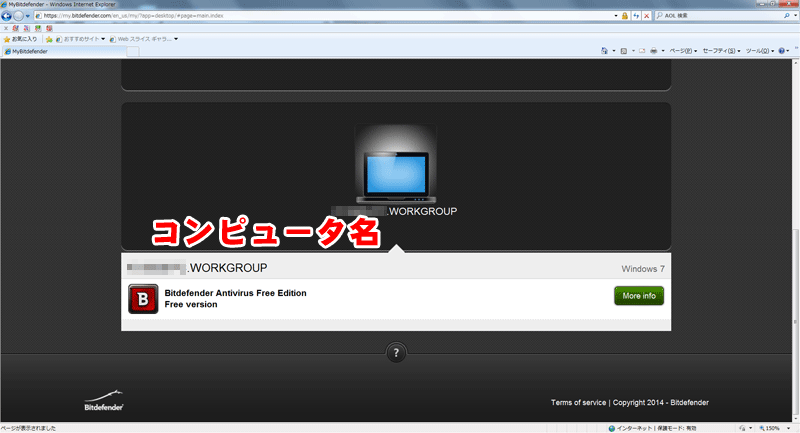Click the vertical scrollbar thumb
The height and width of the screenshot is (433, 800).
pos(795,321)
